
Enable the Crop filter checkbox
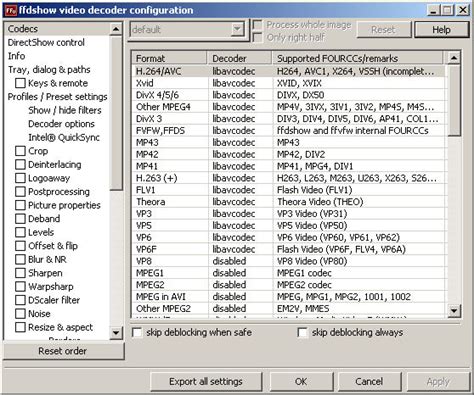20,151
